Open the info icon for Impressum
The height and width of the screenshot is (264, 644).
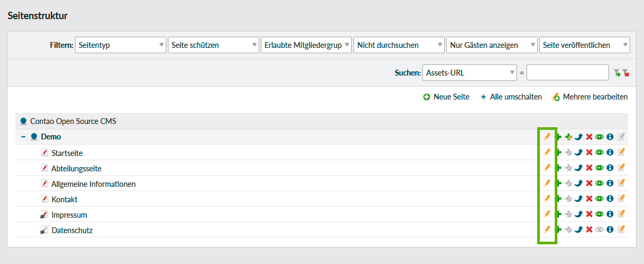tap(610, 214)
